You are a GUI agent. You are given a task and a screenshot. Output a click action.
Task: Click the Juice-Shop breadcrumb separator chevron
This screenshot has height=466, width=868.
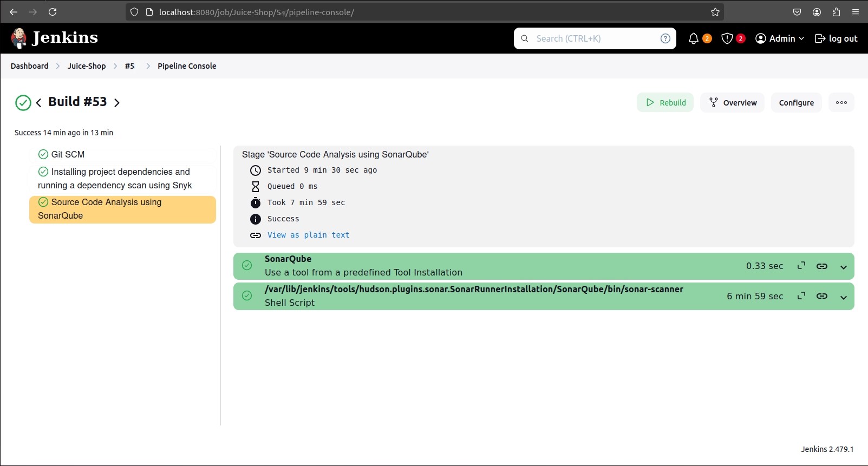[x=115, y=66]
